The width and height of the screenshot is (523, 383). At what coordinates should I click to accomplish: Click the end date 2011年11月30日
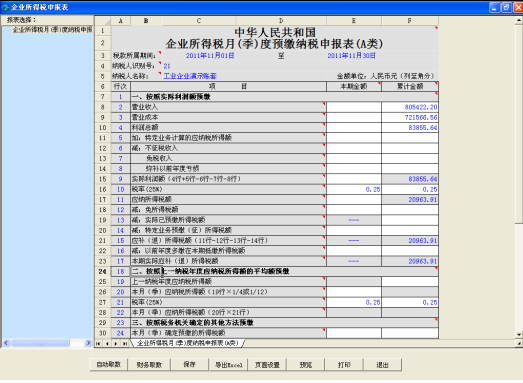(x=351, y=55)
